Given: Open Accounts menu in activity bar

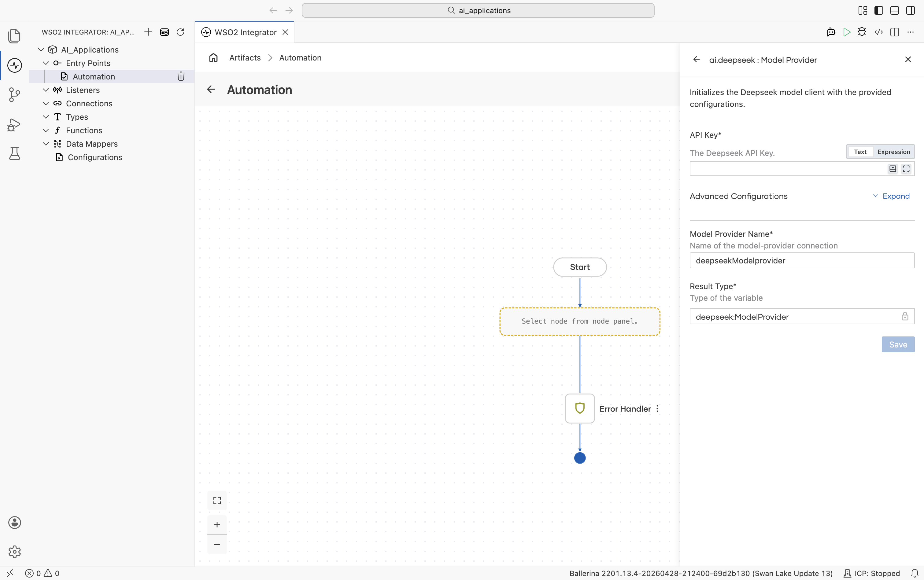Looking at the screenshot, I should point(15,523).
